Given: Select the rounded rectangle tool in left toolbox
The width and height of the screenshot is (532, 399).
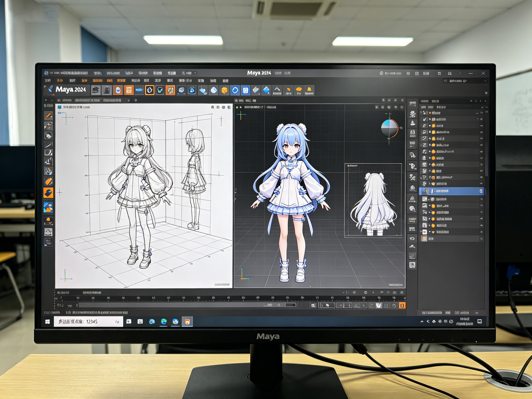Looking at the screenshot, I should coord(48,153).
